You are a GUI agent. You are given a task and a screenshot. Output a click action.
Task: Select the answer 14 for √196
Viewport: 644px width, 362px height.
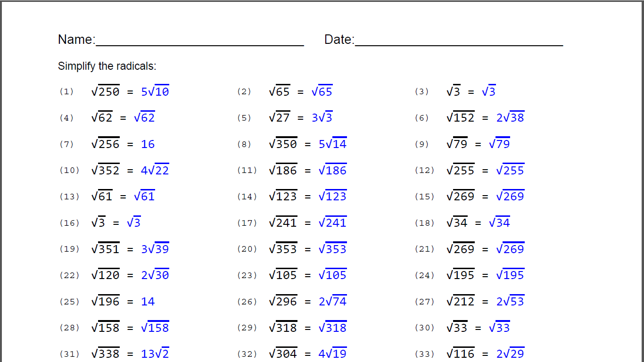point(148,302)
